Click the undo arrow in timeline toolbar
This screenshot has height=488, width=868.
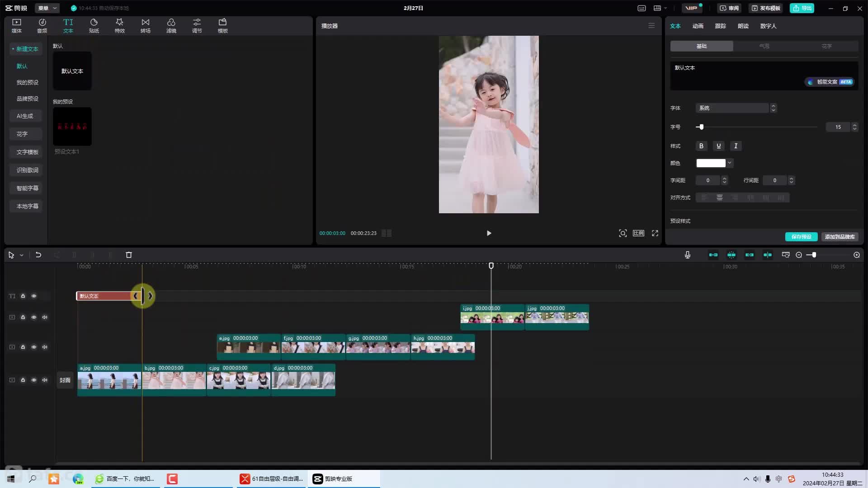coord(38,255)
